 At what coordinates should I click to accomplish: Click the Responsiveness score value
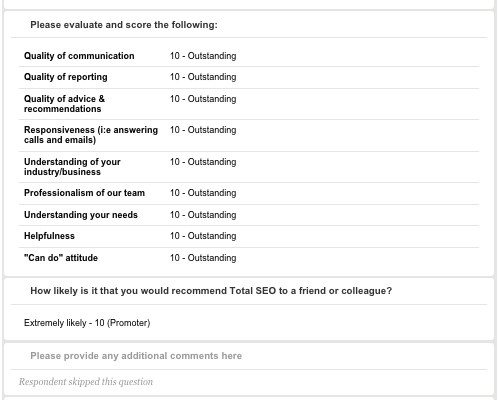203,130
